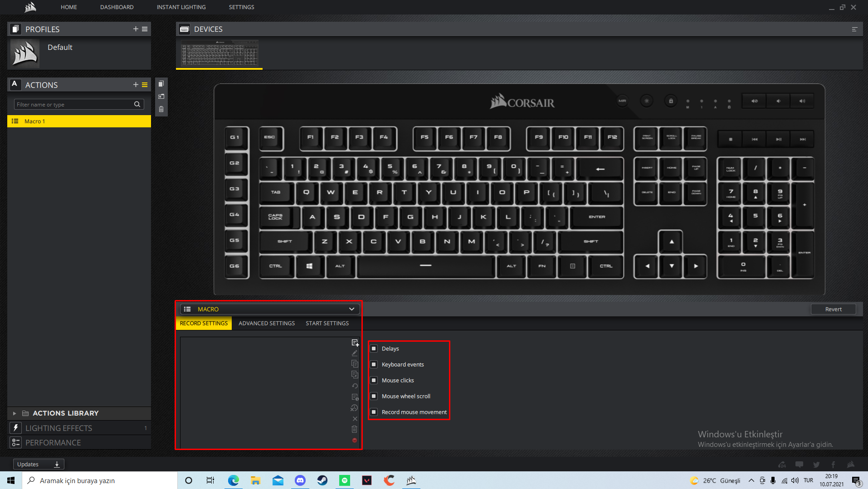This screenshot has height=489, width=868.
Task: Click the insert delay clock icon
Action: [x=355, y=397]
